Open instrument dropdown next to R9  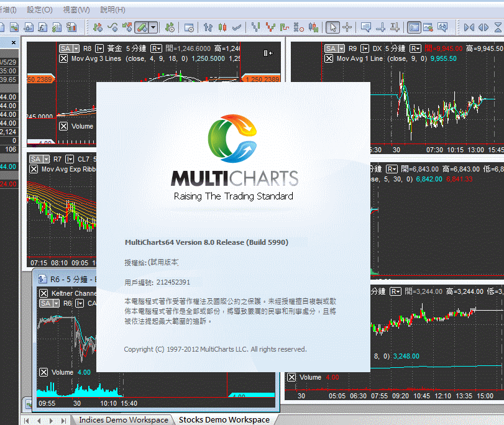365,48
